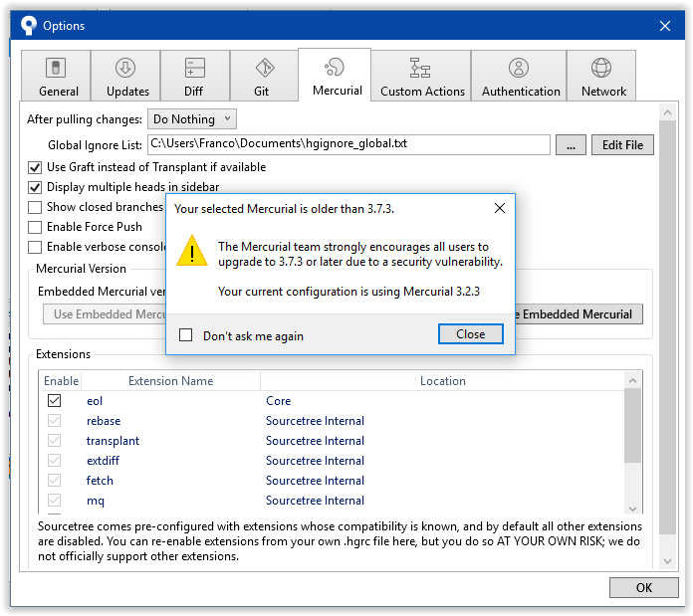Open Custom Actions tab icon
Image resolution: width=693 pixels, height=616 pixels.
click(x=419, y=68)
